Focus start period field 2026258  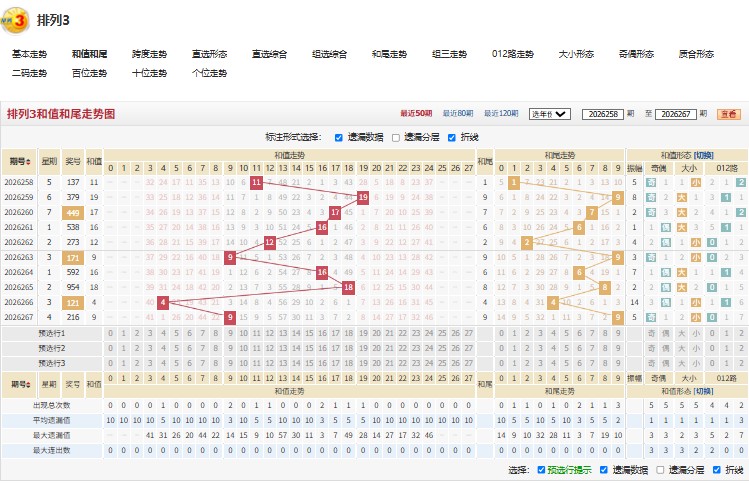pyautogui.click(x=603, y=114)
